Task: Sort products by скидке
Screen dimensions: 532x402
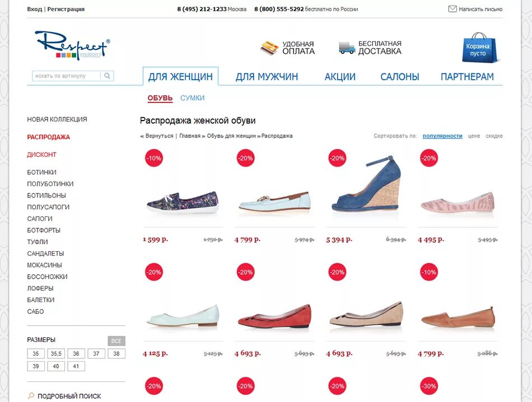Action: [494, 136]
